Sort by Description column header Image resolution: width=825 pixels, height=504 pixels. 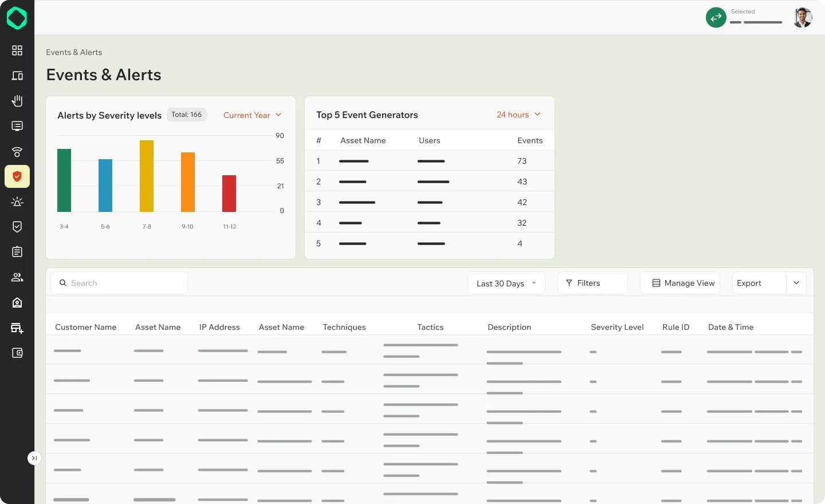509,327
